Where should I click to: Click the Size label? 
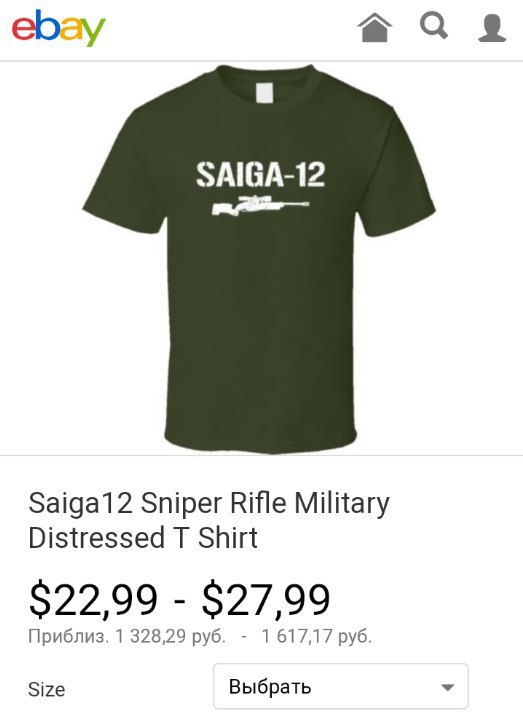46,689
